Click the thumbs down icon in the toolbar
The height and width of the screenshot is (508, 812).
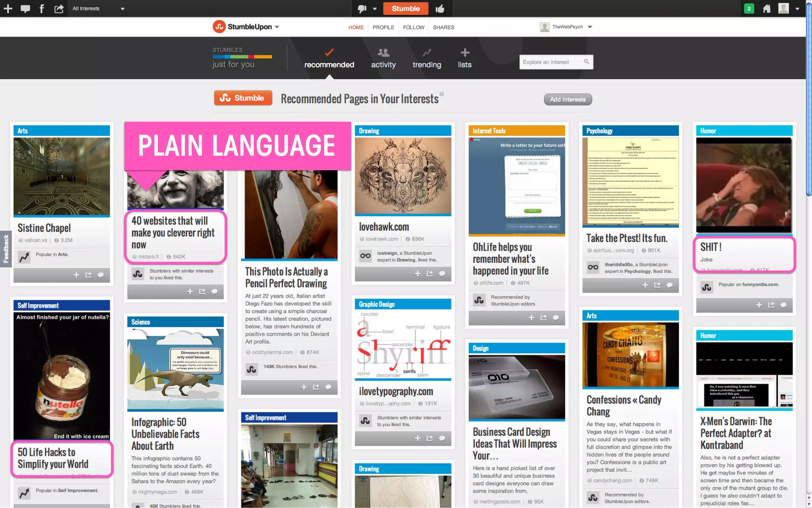[362, 9]
